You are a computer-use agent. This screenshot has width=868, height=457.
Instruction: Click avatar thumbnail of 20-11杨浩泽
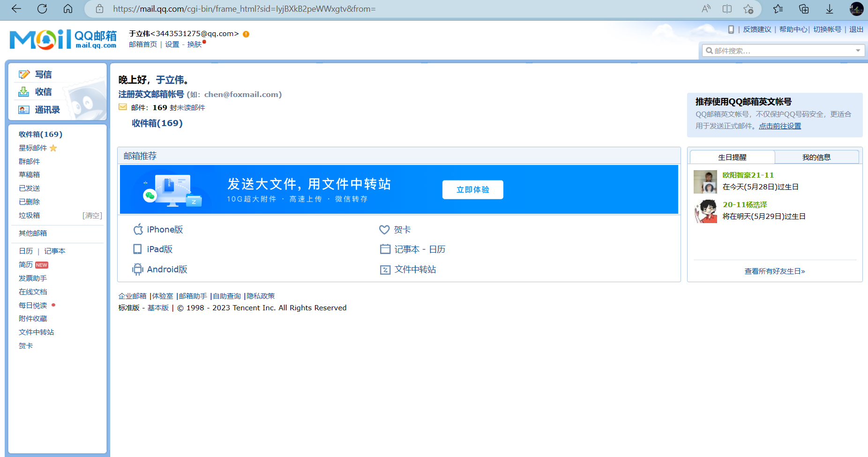pos(705,211)
